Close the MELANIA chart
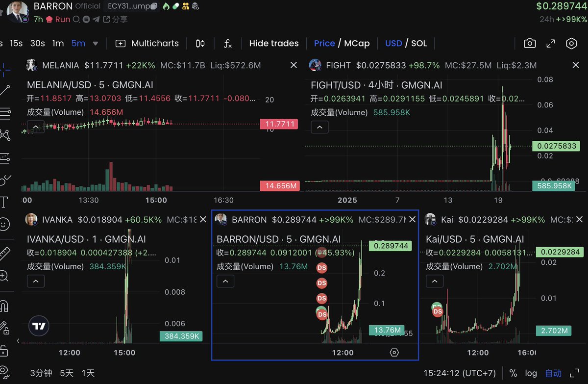Image resolution: width=588 pixels, height=384 pixels. point(294,65)
